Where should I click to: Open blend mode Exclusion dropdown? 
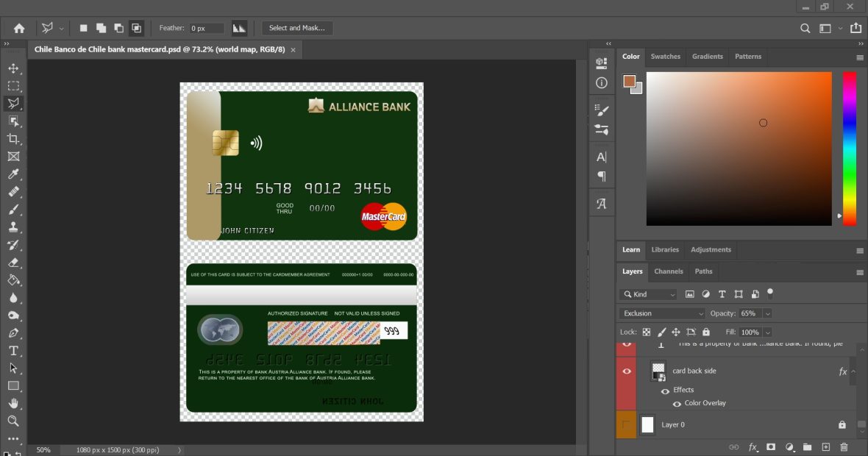coord(662,314)
